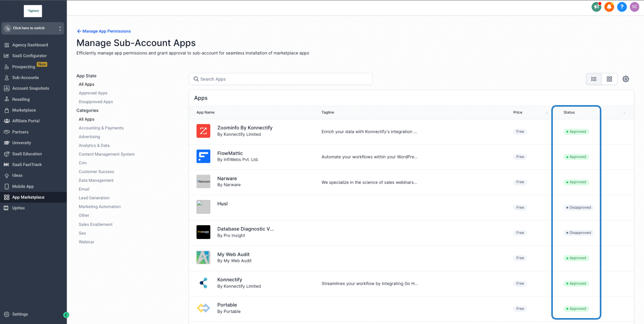The width and height of the screenshot is (644, 324).
Task: Filter by Webinar category
Action: click(x=86, y=242)
